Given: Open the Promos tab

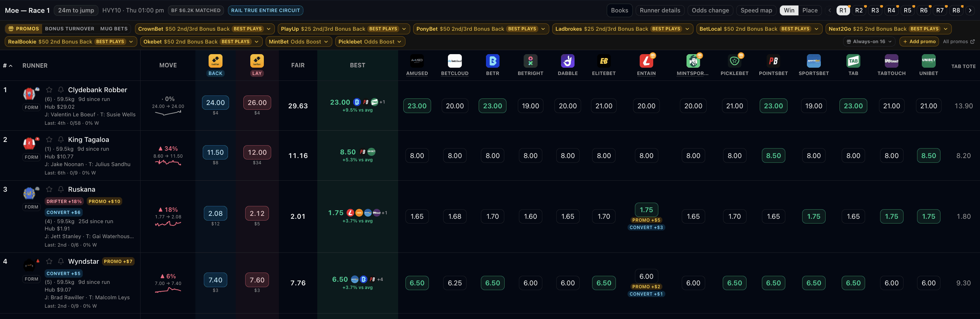Looking at the screenshot, I should coord(23,29).
